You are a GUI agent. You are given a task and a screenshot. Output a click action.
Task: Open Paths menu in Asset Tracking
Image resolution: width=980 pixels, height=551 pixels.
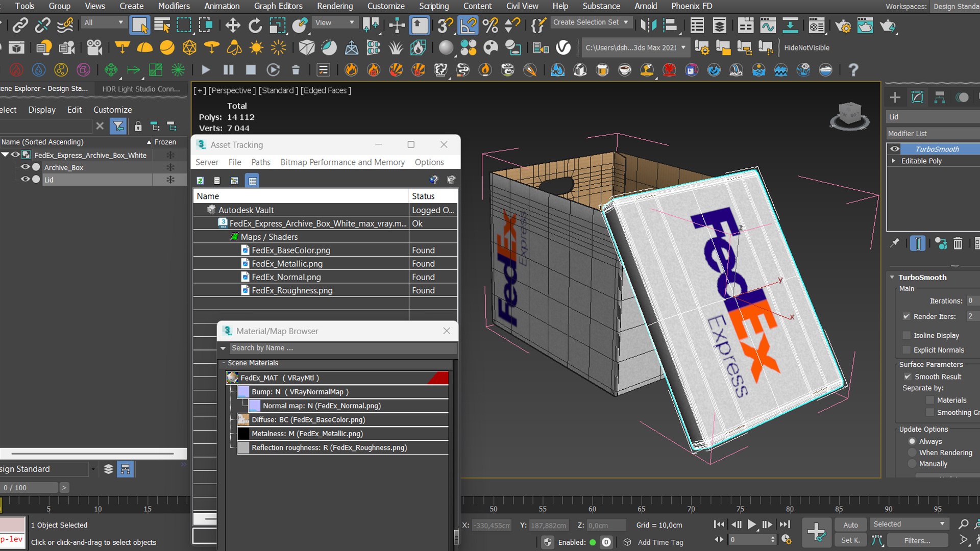(261, 162)
